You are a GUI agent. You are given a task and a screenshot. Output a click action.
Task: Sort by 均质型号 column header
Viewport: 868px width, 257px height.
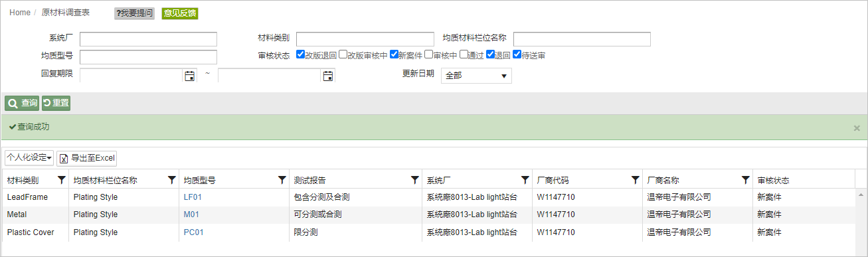(x=199, y=181)
